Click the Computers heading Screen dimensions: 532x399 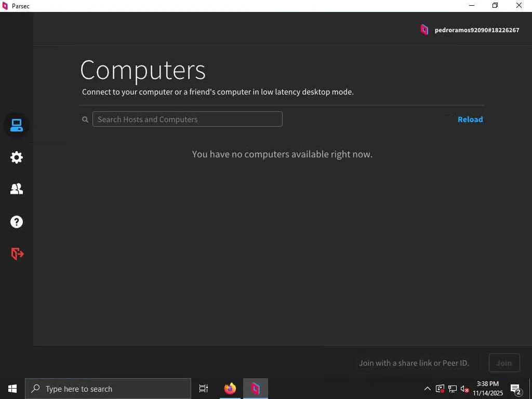(143, 70)
